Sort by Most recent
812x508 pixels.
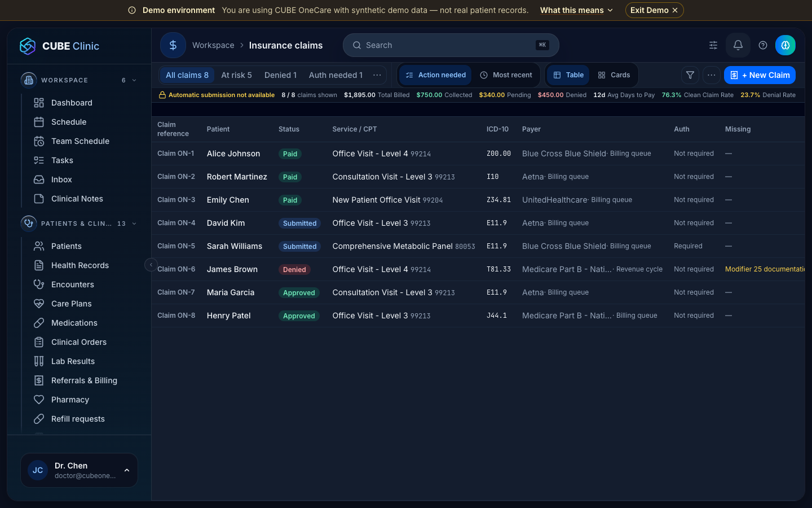506,75
